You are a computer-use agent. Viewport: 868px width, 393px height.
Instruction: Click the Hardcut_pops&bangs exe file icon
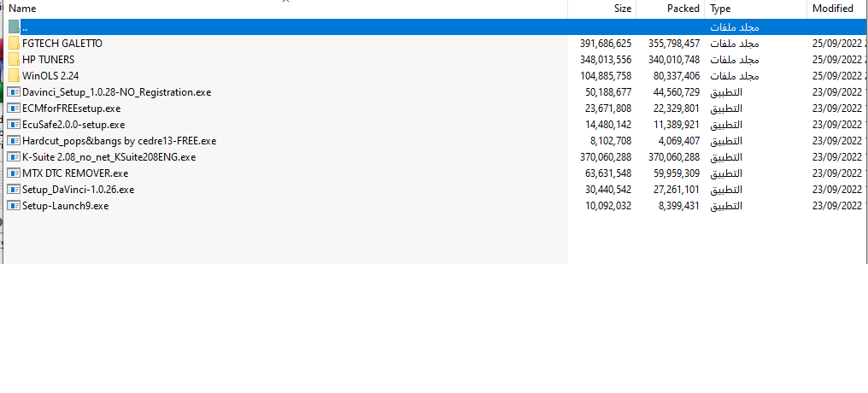(x=14, y=141)
